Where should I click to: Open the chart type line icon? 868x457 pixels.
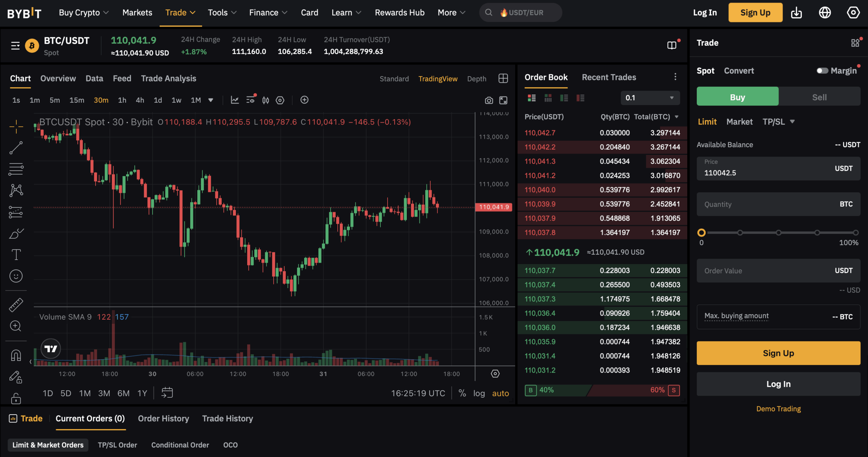pos(235,100)
